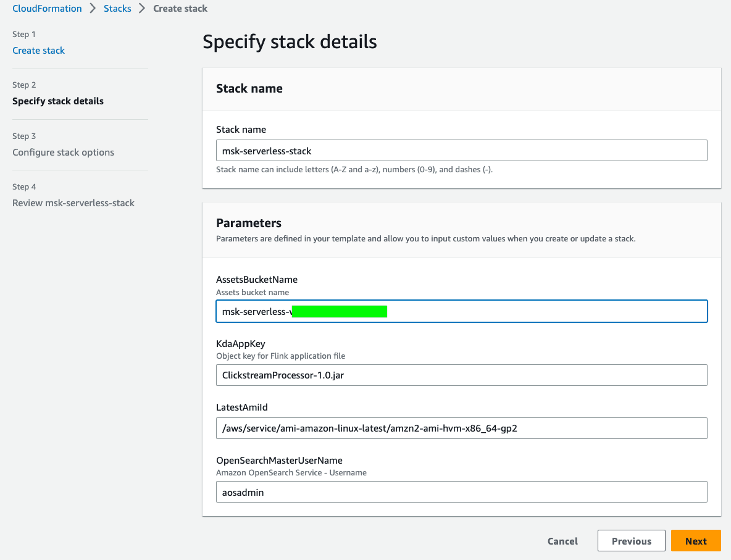Open the CloudFormation breadcrumb link
731x560 pixels.
47,9
